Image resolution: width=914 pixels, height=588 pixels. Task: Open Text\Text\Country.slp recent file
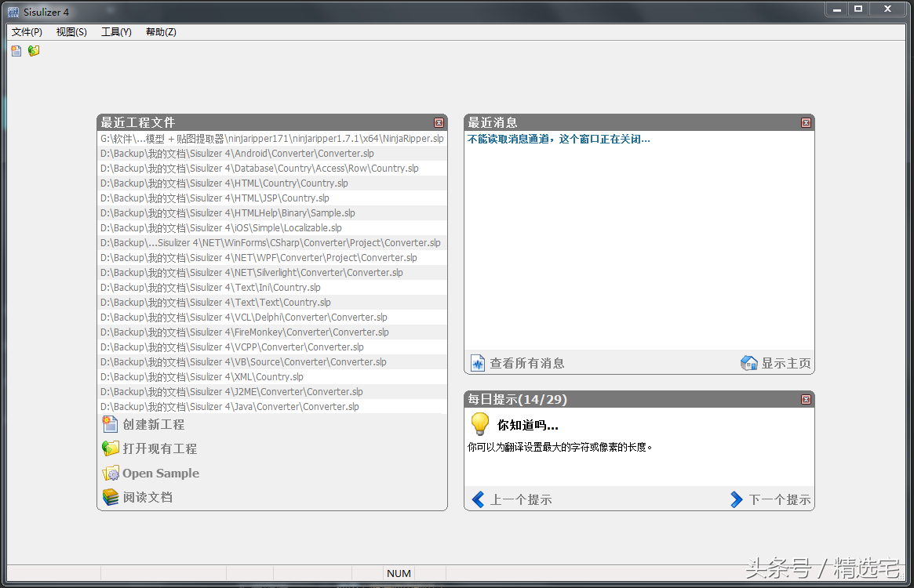click(x=272, y=303)
